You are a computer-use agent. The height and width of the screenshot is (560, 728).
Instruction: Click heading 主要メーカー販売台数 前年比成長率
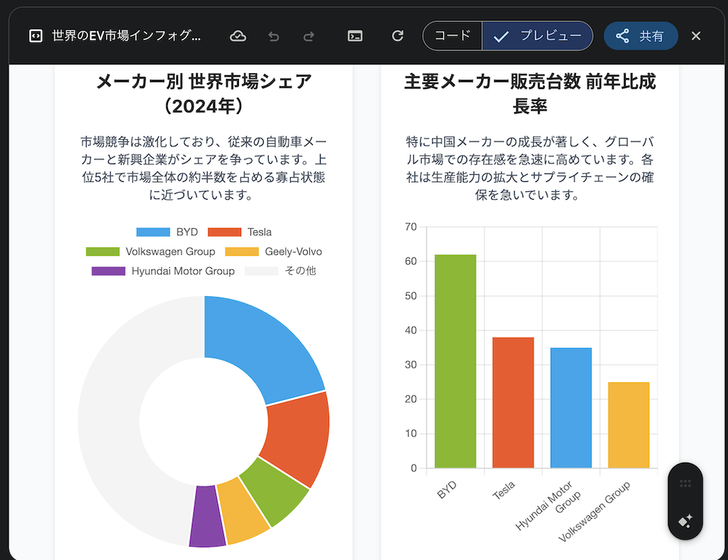530,93
